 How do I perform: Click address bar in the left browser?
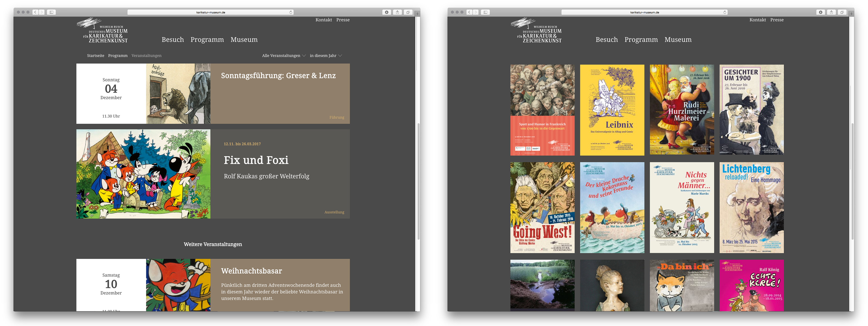coord(211,12)
